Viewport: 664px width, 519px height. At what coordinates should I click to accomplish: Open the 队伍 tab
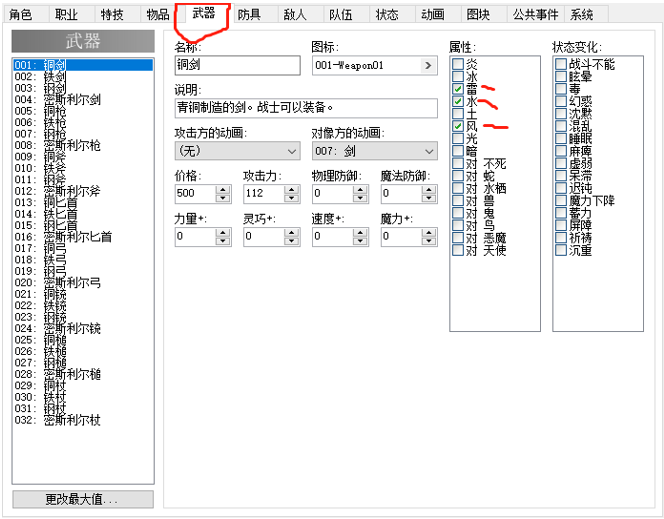(341, 14)
